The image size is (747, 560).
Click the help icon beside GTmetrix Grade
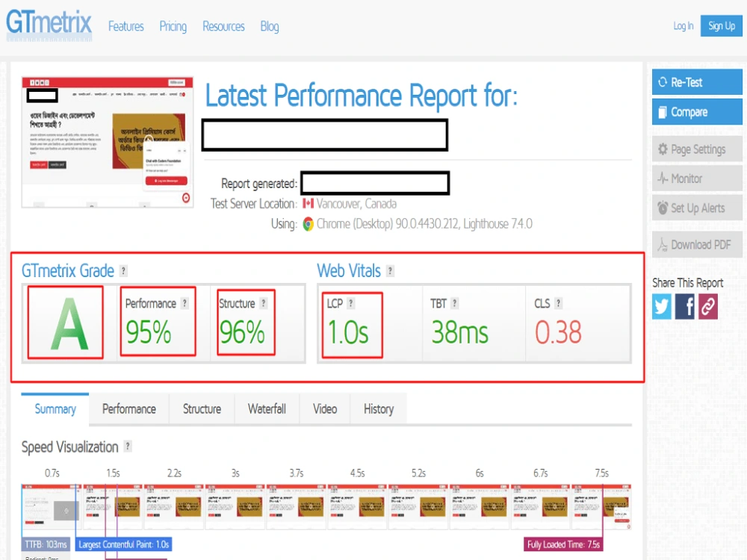pos(123,271)
